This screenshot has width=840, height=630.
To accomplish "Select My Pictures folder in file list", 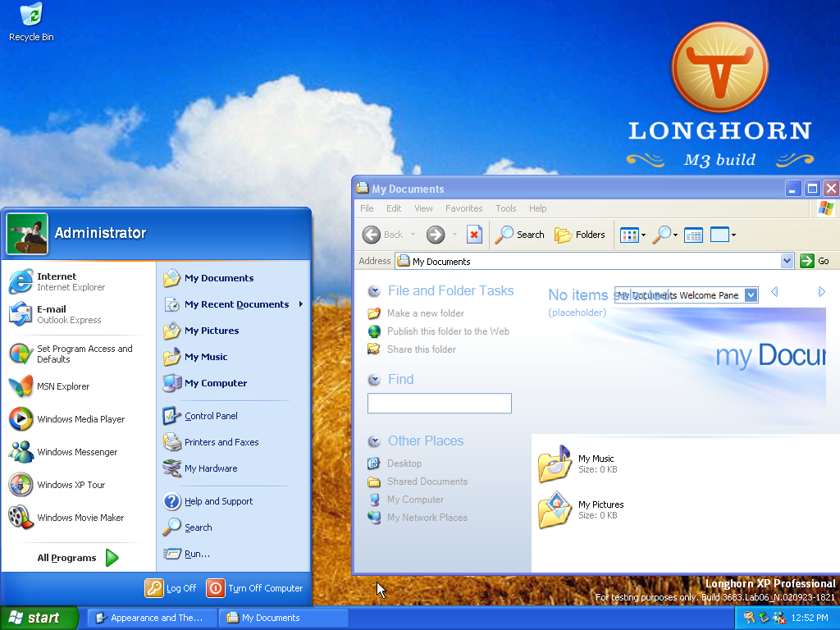I will [x=582, y=510].
